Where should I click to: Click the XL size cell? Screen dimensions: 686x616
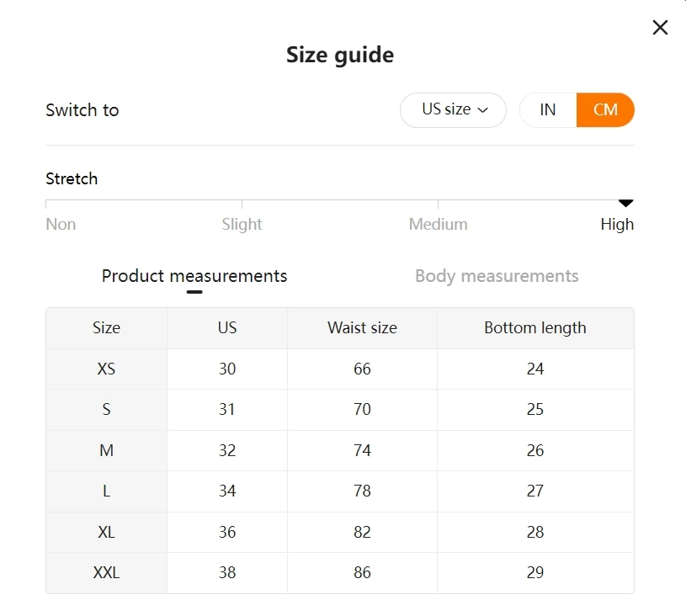106,532
